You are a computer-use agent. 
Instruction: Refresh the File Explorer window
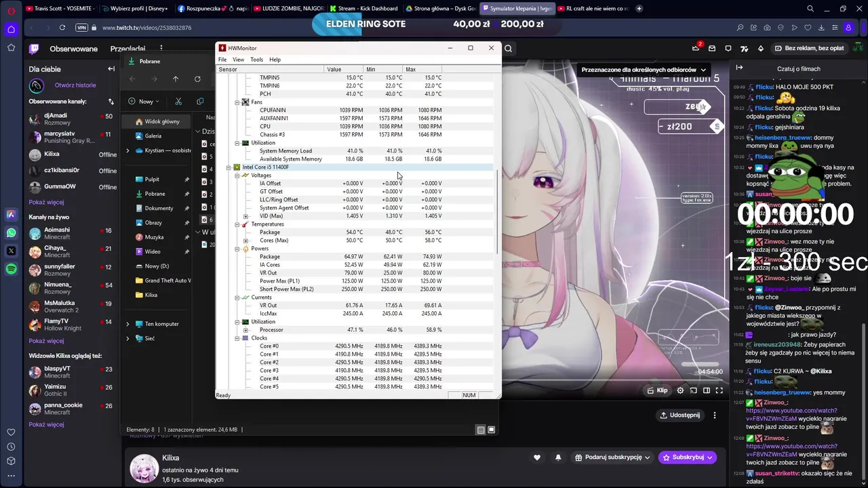197,79
